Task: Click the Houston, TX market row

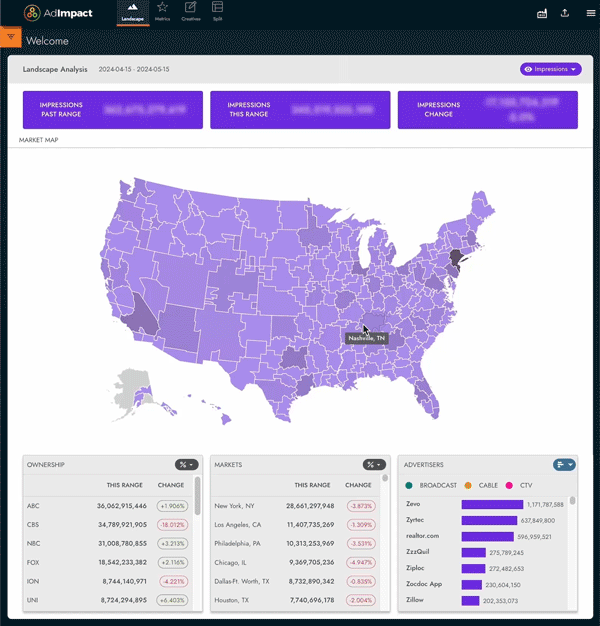Action: tap(295, 600)
